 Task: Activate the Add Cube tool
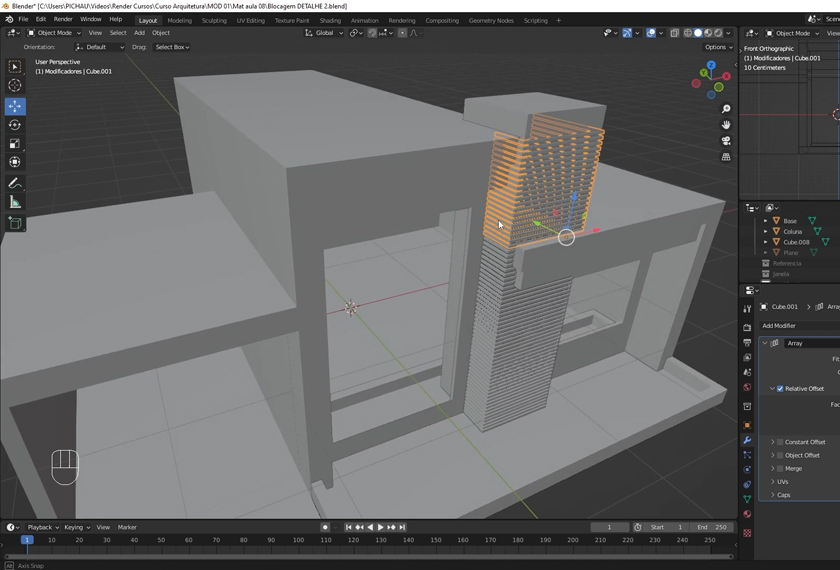pyautogui.click(x=15, y=223)
